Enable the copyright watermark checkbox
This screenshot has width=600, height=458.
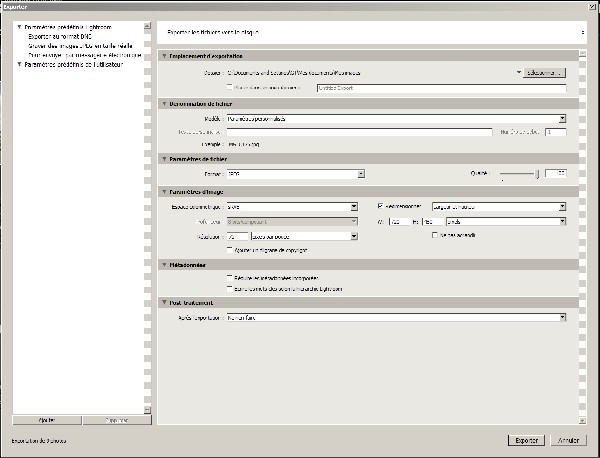[229, 249]
